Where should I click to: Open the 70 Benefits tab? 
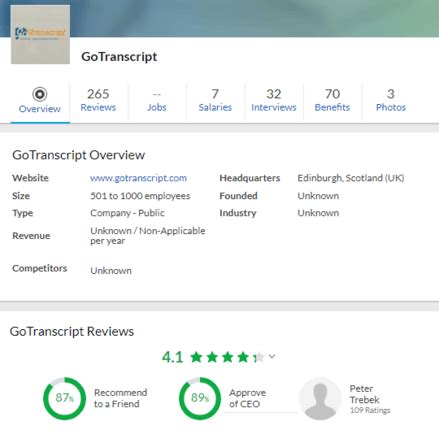[x=332, y=100]
